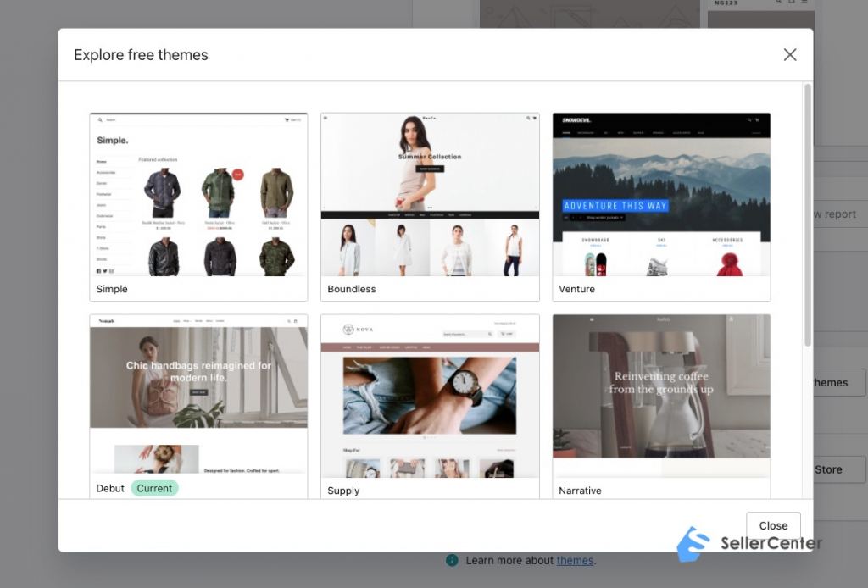The height and width of the screenshot is (588, 868).
Task: Pick the Supply theme preview
Action: click(430, 396)
